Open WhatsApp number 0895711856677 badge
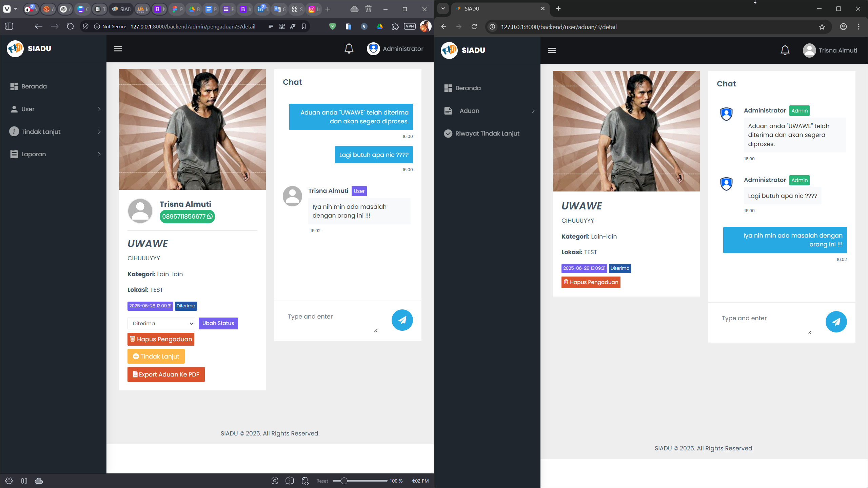 pyautogui.click(x=187, y=217)
